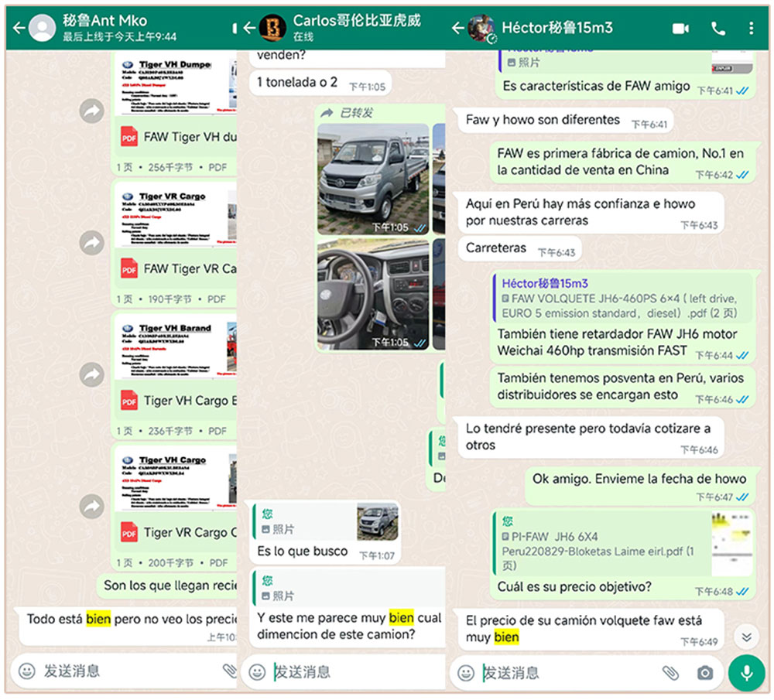Open Héctor秘鲁15m3 profile picture
Viewport: 774px width, 700px height.
click(481, 28)
